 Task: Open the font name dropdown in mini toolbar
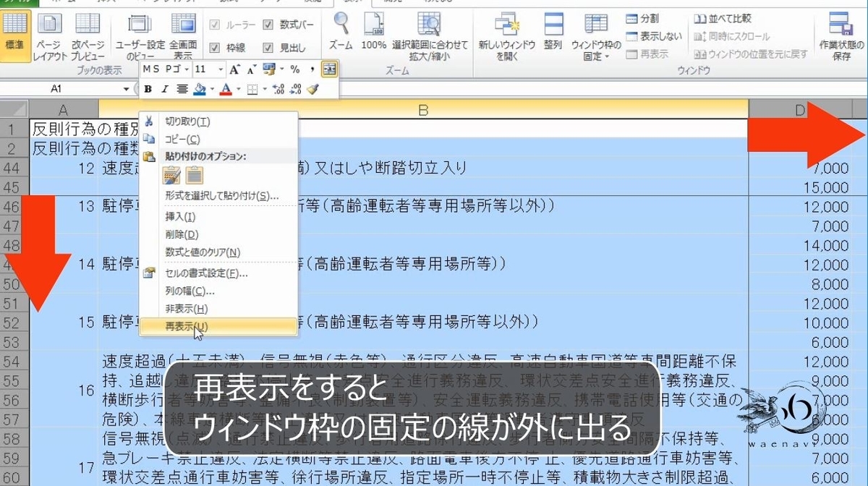coord(186,69)
